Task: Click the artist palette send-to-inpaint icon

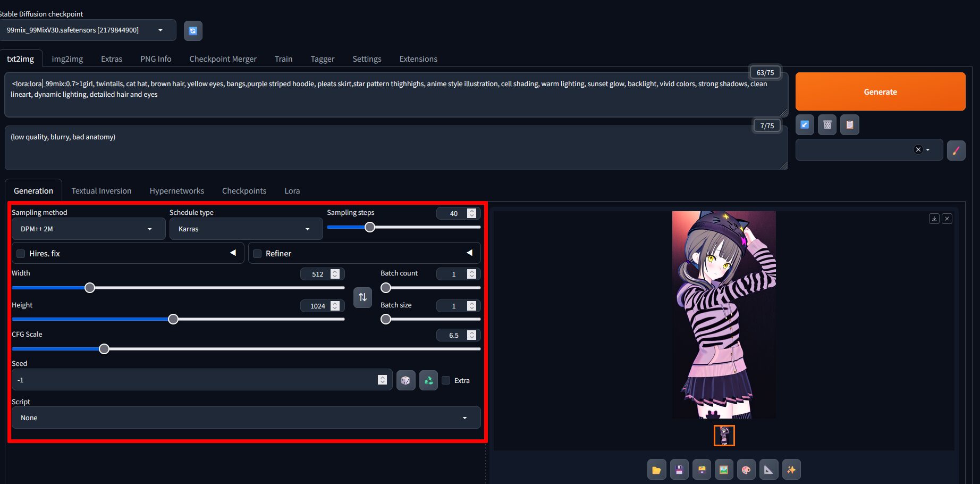Action: (746, 470)
